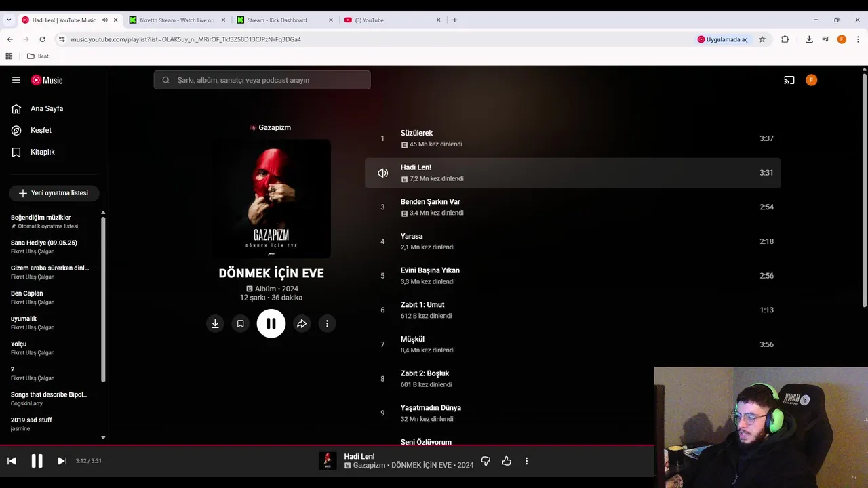Switch to Stream - Kick Dashboard tab
Screen dimensions: 868x488
pos(285,20)
